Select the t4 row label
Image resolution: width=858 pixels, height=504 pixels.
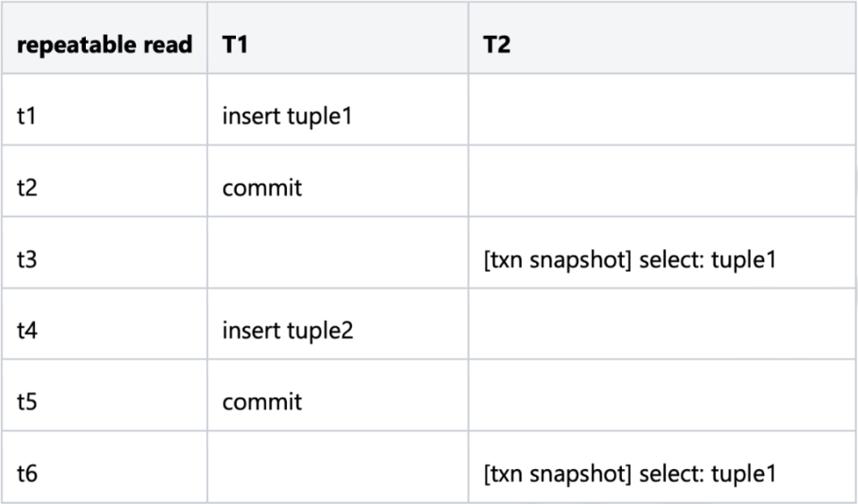(28, 331)
